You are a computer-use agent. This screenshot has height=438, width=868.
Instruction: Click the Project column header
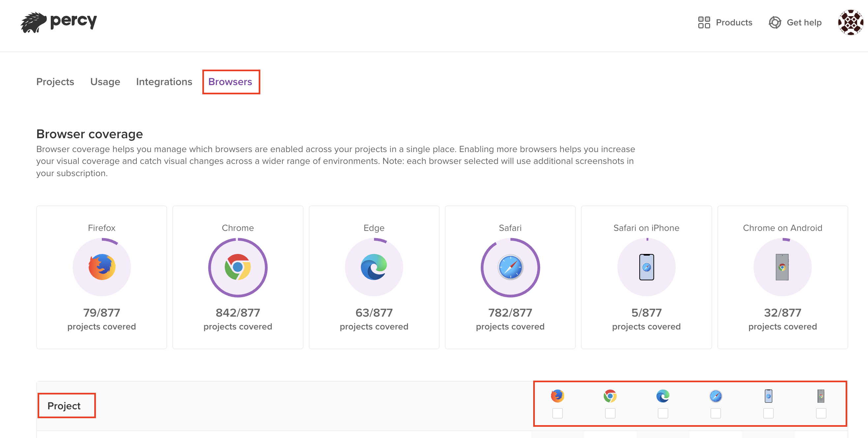click(64, 406)
